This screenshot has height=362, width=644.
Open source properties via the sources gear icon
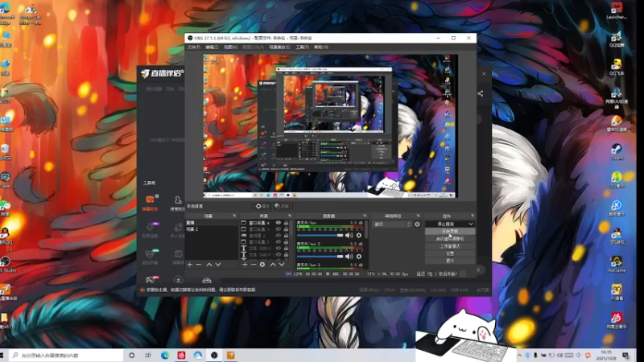pyautogui.click(x=262, y=265)
